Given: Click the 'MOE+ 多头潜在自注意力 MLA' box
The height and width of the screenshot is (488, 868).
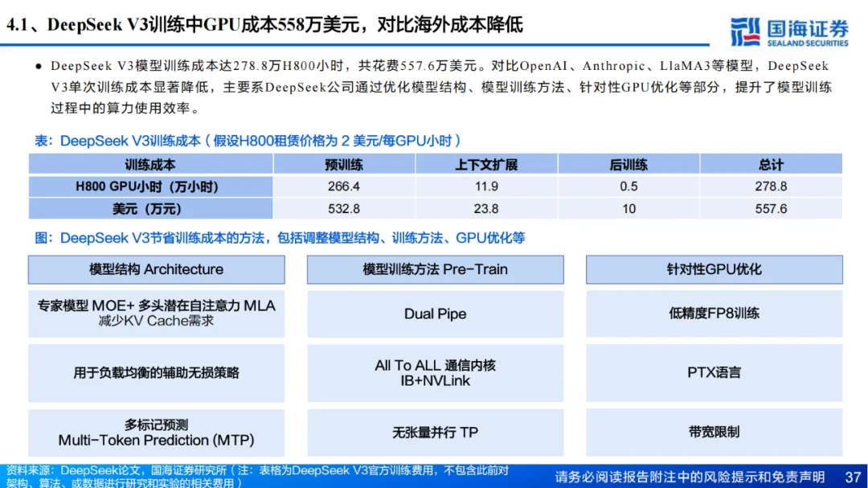Looking at the screenshot, I should 157,314.
